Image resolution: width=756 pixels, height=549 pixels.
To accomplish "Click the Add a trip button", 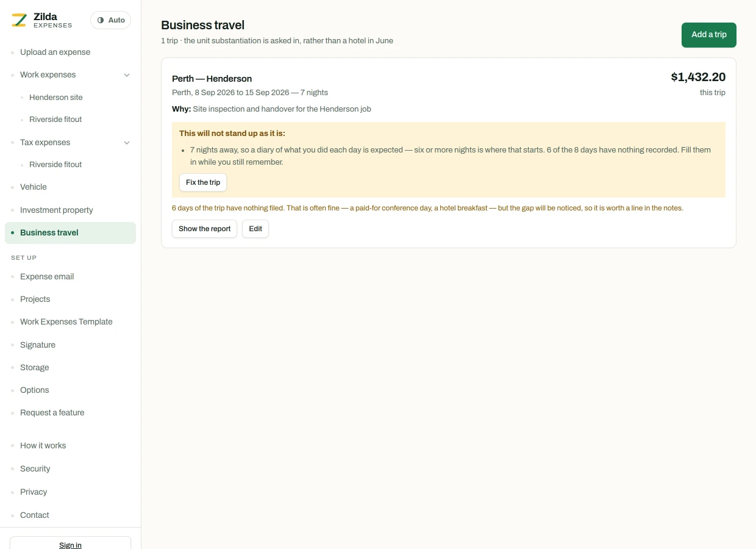I will coord(709,35).
